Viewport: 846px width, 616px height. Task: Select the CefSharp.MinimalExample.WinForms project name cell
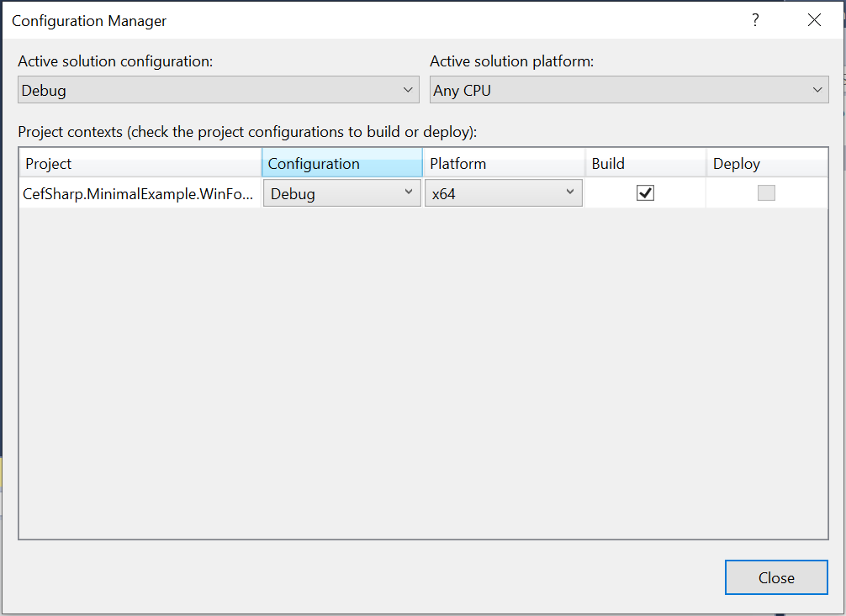[x=139, y=192]
